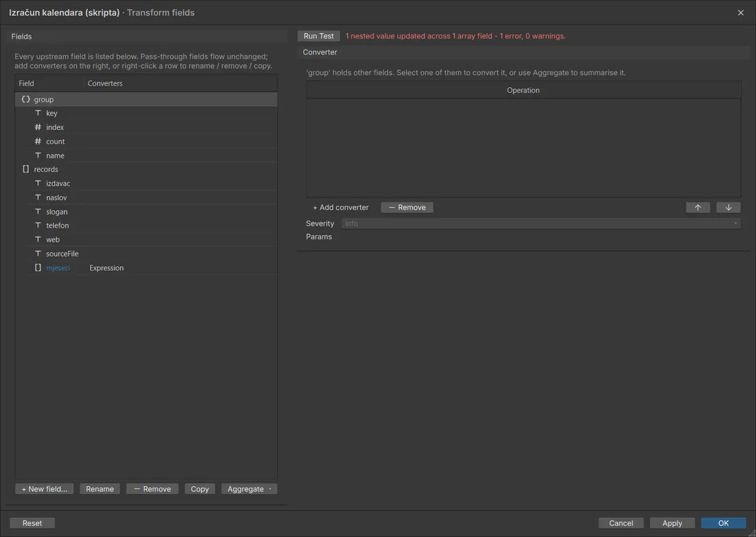Click the array type icon beside mjeseci
The height and width of the screenshot is (537, 756).
pyautogui.click(x=38, y=267)
